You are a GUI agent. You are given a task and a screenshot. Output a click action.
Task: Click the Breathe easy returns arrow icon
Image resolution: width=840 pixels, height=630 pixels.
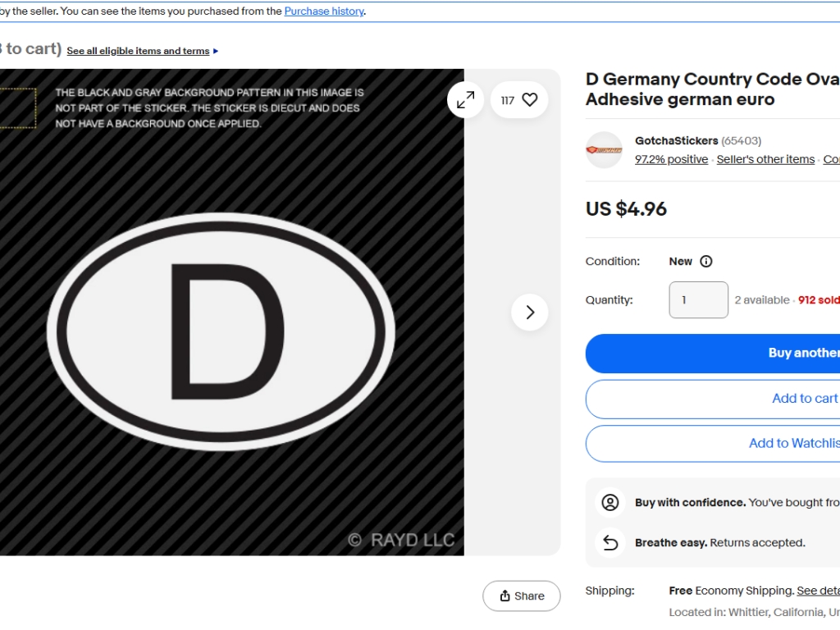pos(609,542)
